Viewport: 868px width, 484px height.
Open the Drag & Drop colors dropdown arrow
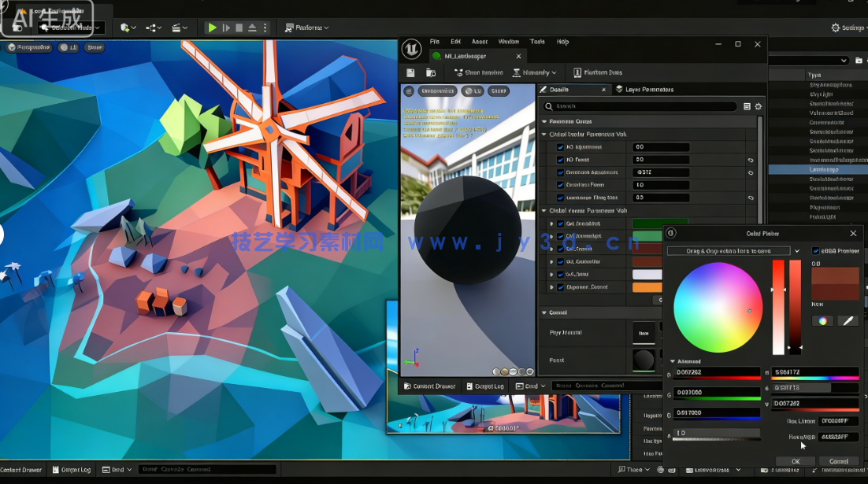click(x=797, y=250)
